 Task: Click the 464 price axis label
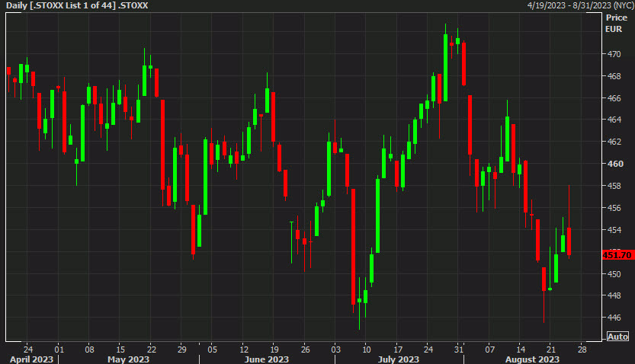tap(614, 120)
